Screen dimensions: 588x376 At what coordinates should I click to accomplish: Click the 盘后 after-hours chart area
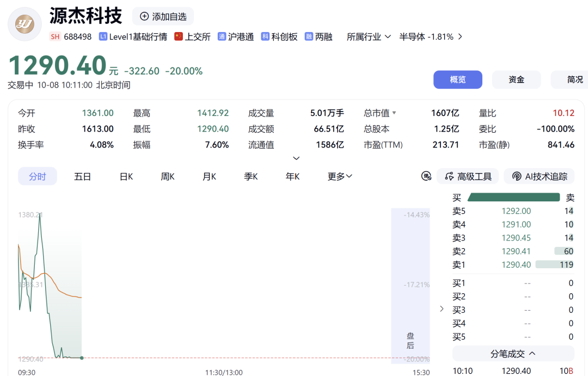tap(411, 286)
